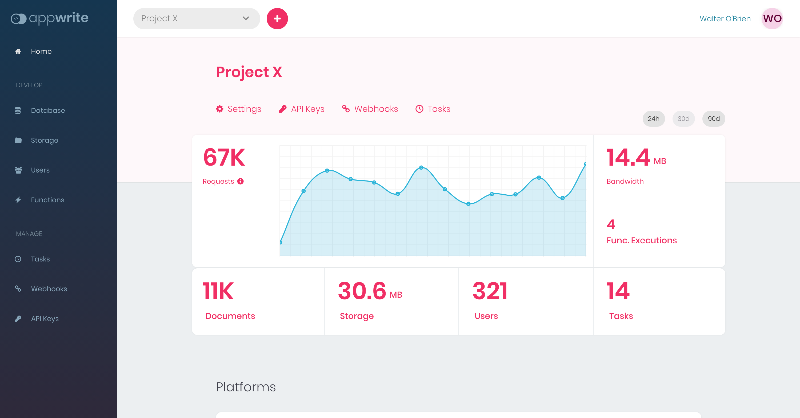The width and height of the screenshot is (800, 418).
Task: Open the 30.6 MB Storage card
Action: [x=391, y=302]
